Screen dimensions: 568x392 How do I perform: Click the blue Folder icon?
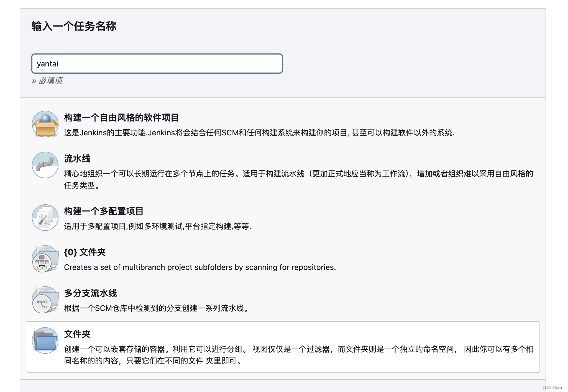tap(45, 341)
